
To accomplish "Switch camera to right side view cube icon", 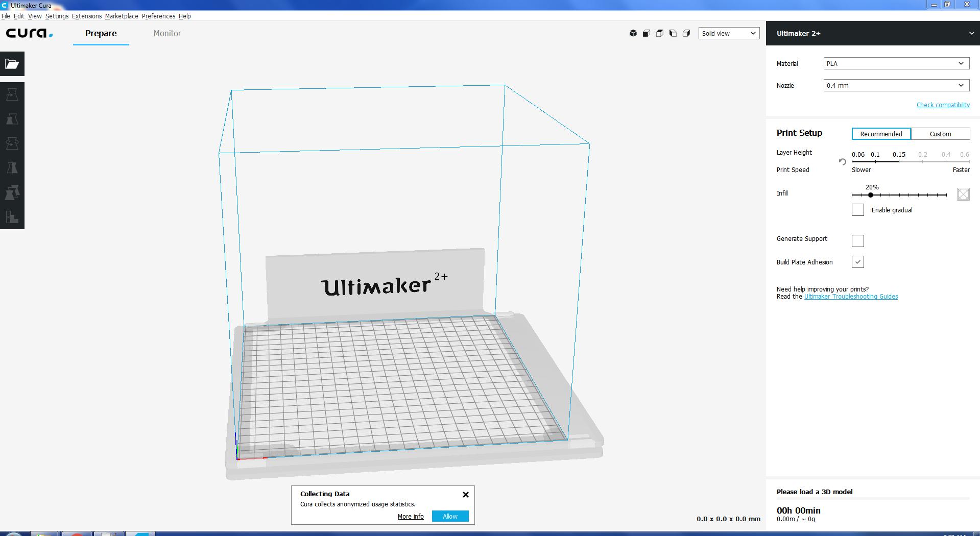I will [686, 33].
